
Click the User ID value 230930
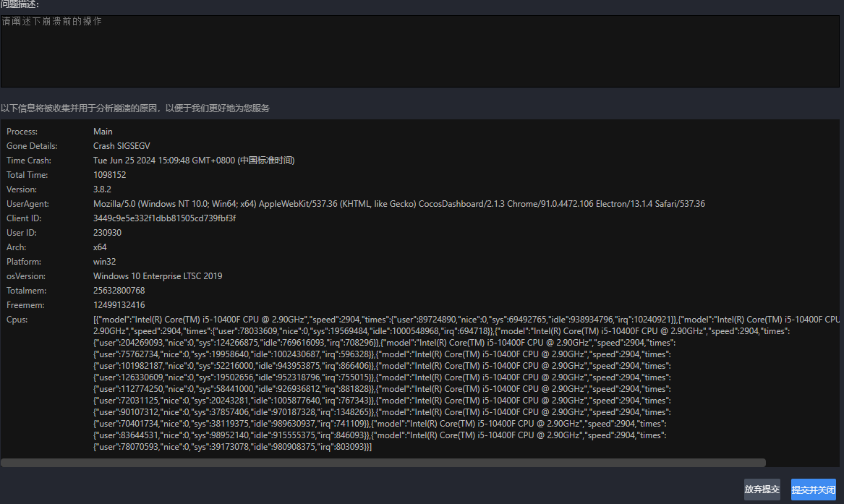107,233
